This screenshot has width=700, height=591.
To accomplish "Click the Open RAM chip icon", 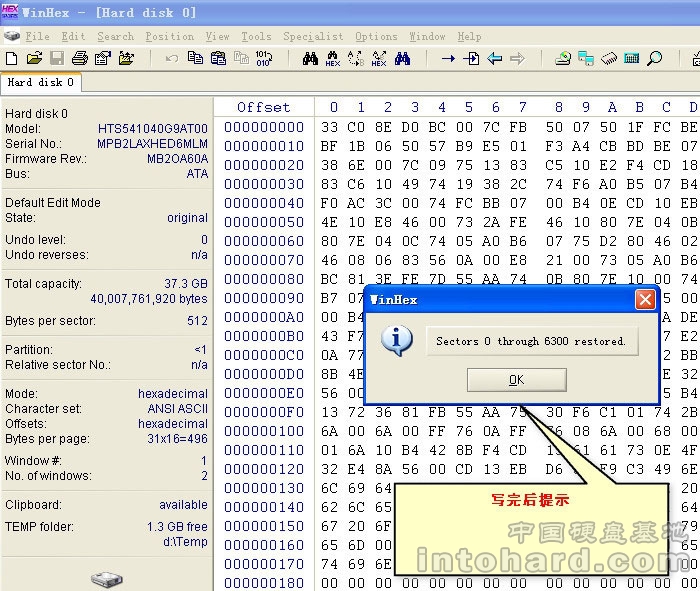I will point(609,58).
